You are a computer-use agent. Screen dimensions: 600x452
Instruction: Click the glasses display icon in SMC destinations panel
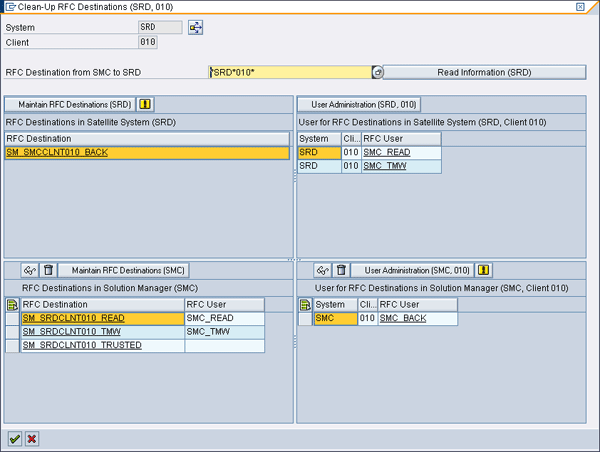(29, 270)
